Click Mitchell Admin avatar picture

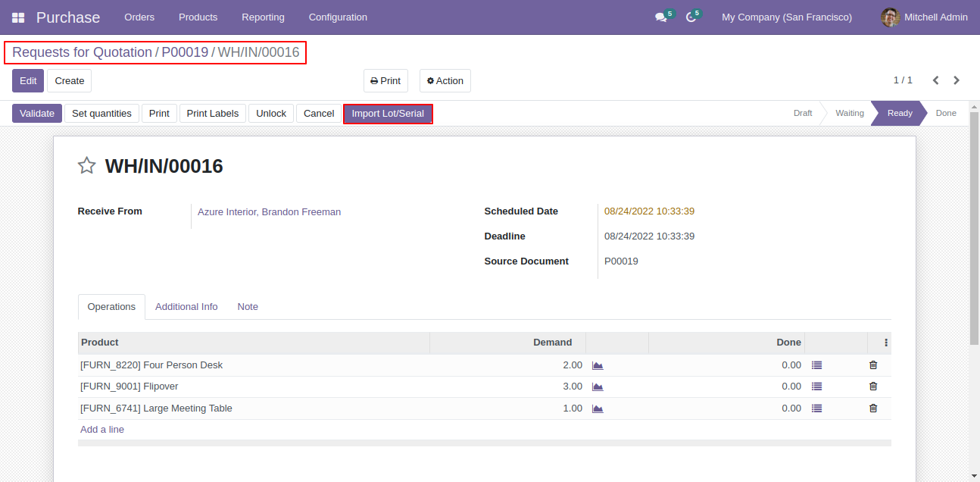891,17
